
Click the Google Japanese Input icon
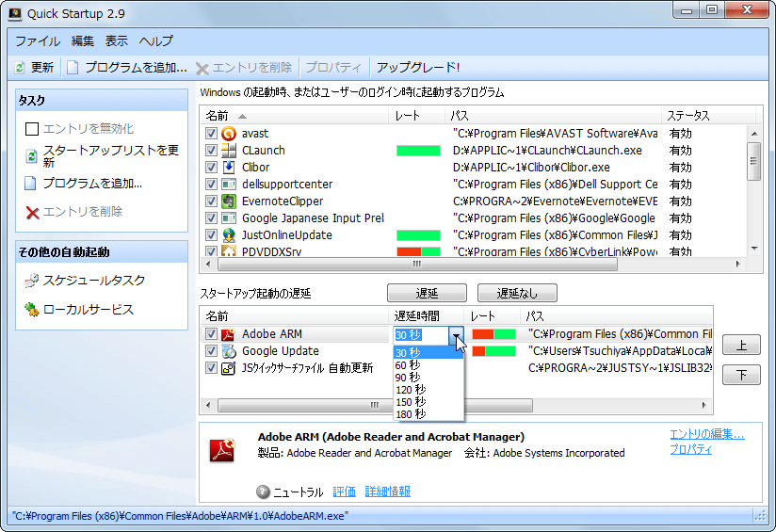pos(229,218)
